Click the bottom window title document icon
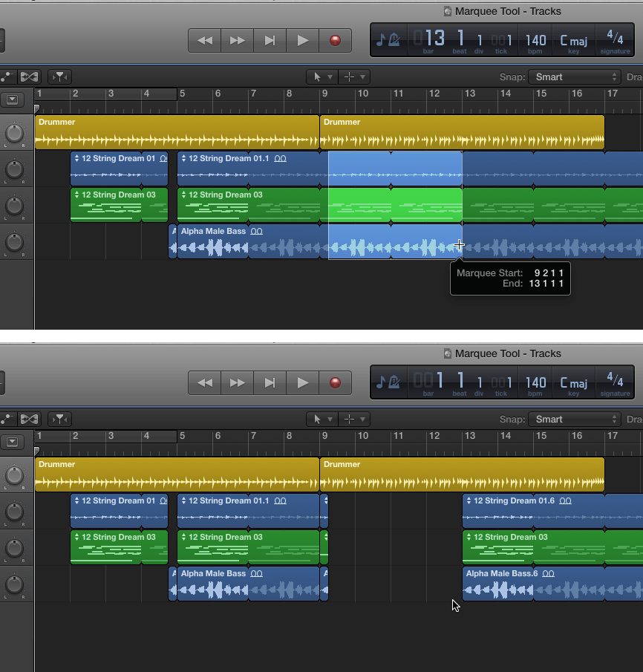 (448, 353)
